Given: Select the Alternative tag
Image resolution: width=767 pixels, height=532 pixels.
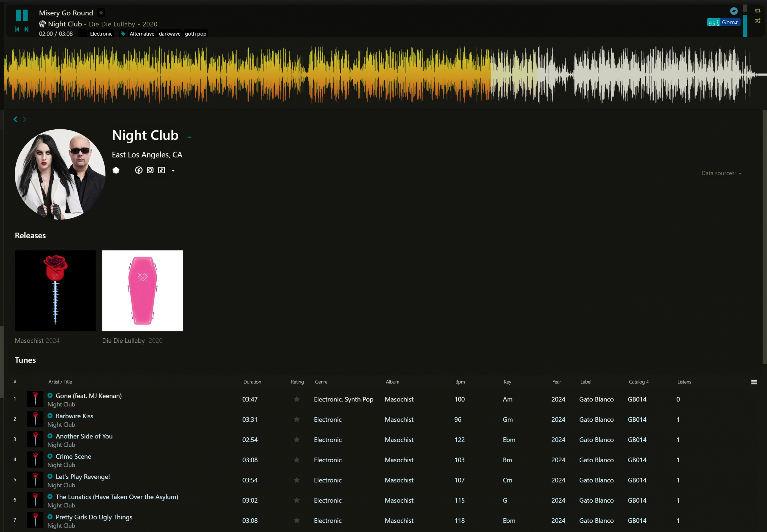Looking at the screenshot, I should coord(142,34).
